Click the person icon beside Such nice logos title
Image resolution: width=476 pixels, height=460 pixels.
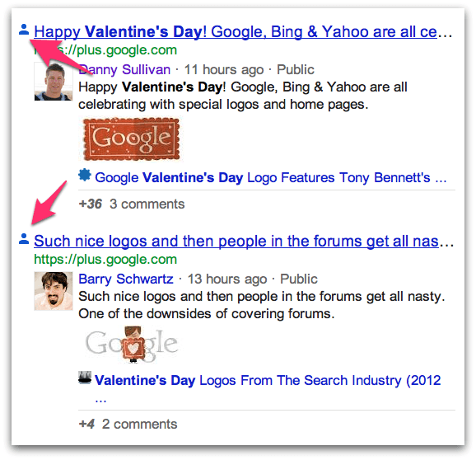[24, 239]
